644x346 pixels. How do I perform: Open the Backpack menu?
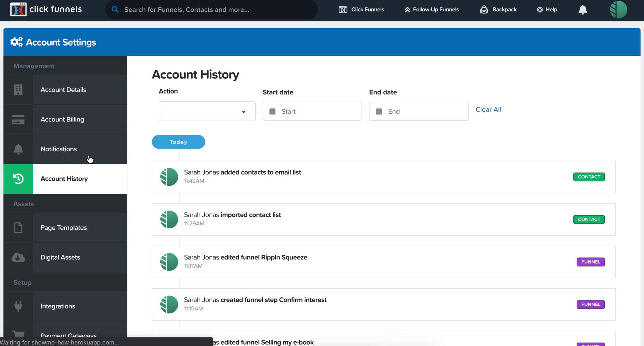[498, 9]
